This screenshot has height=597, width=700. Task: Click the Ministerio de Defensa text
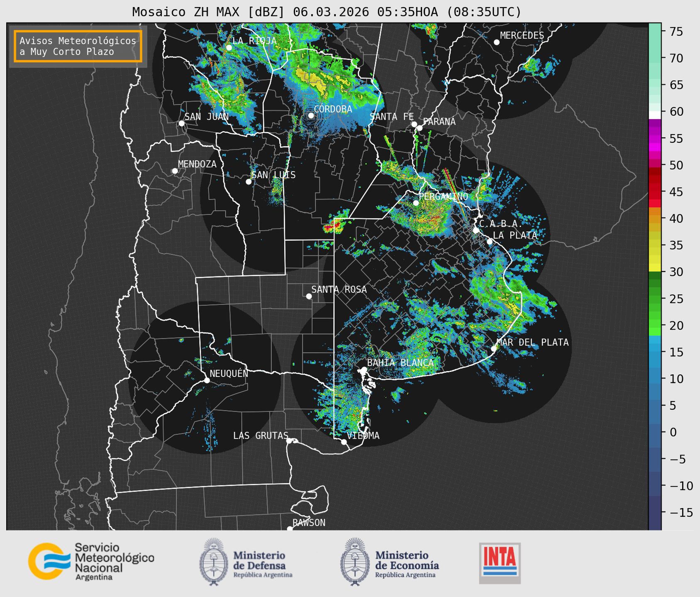click(x=263, y=565)
